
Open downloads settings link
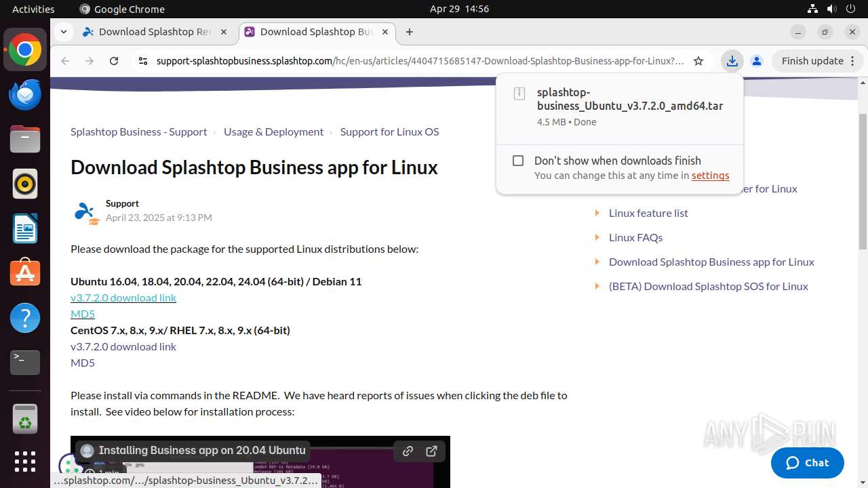710,176
